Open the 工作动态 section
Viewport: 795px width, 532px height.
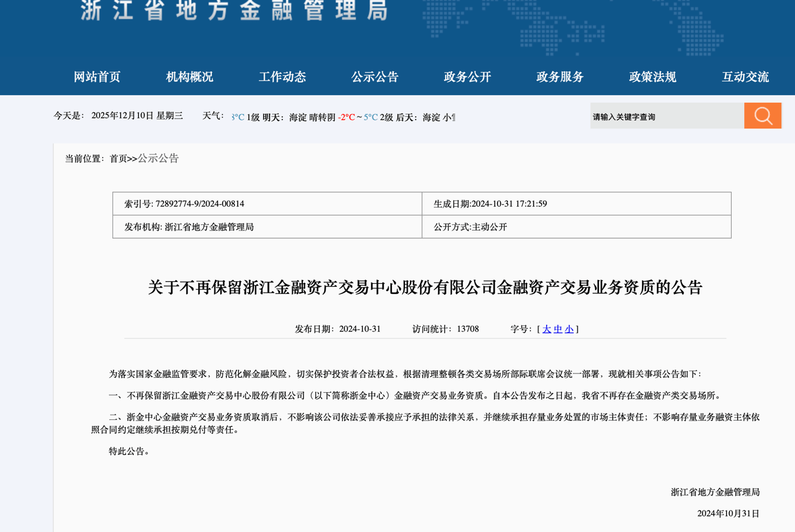pos(282,76)
